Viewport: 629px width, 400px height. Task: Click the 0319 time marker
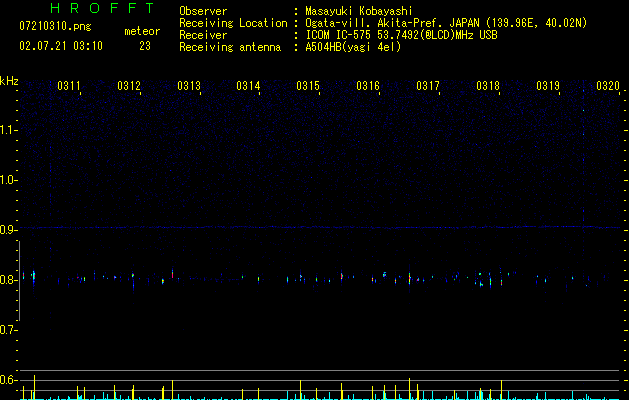[548, 86]
